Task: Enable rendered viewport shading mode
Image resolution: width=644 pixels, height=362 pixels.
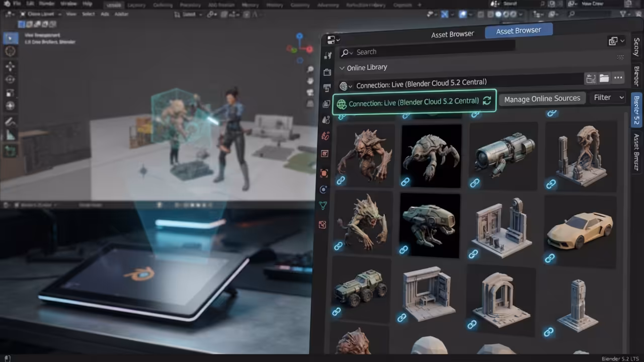Action: [x=513, y=15]
